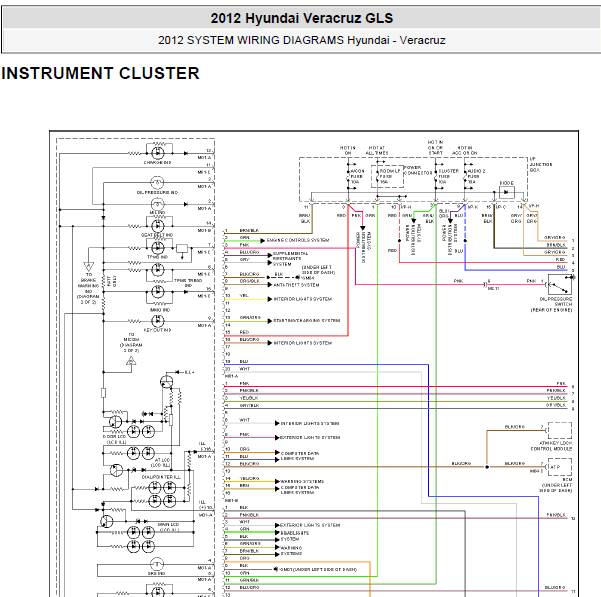Click the 'I/P JUNCTION BOX' label
601x597 pixels.
point(541,164)
